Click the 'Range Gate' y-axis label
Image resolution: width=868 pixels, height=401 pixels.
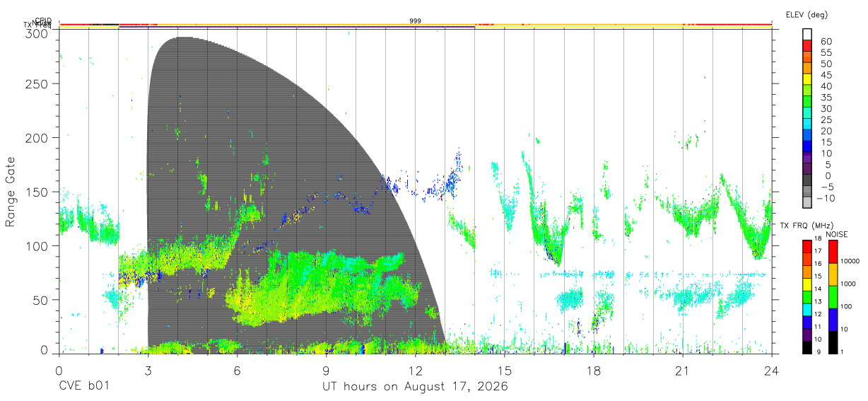click(x=11, y=192)
